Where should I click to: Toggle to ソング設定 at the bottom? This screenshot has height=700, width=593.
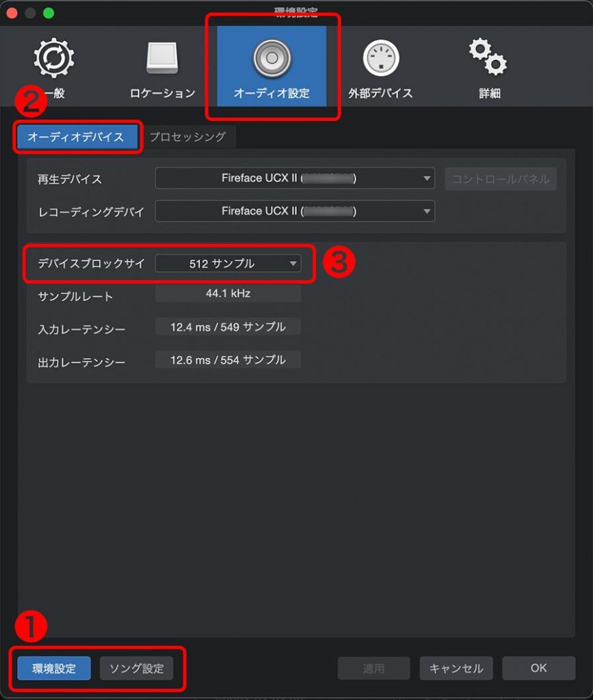pos(136,668)
